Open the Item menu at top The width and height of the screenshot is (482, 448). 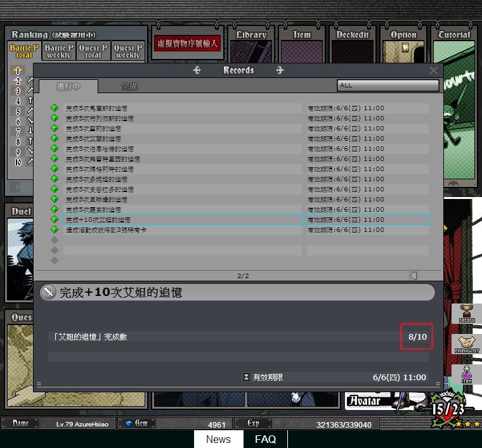pos(302,44)
